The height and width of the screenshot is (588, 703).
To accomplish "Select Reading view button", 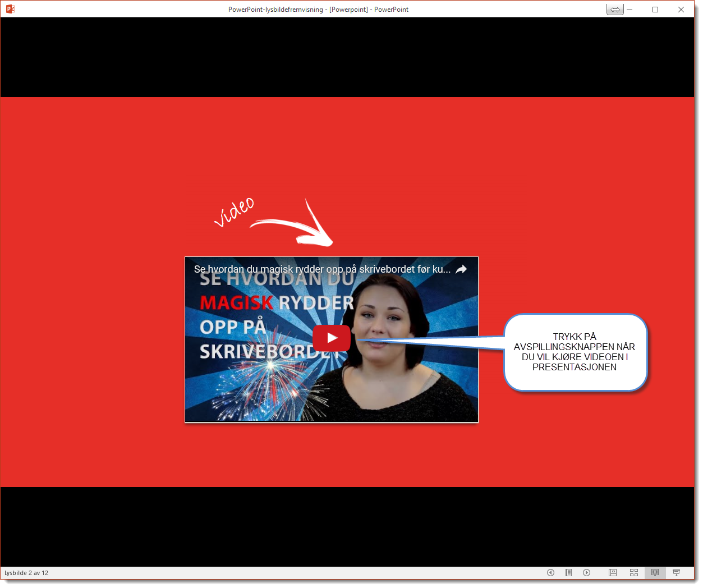I will (x=655, y=572).
